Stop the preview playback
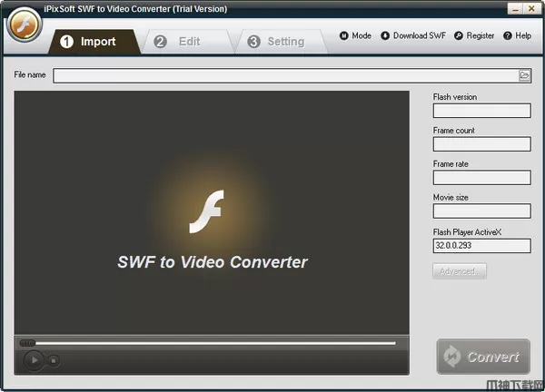545x392 pixels. pyautogui.click(x=54, y=361)
